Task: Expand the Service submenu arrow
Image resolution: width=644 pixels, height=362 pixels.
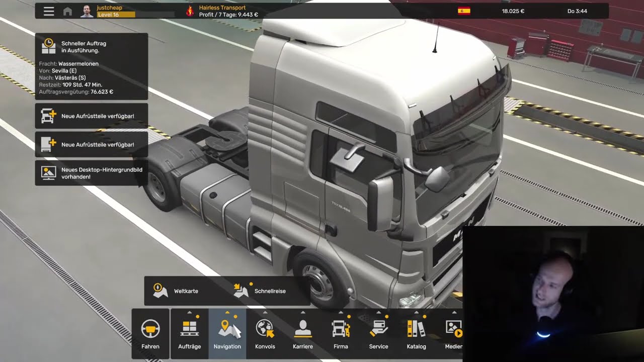Action: [x=378, y=312]
